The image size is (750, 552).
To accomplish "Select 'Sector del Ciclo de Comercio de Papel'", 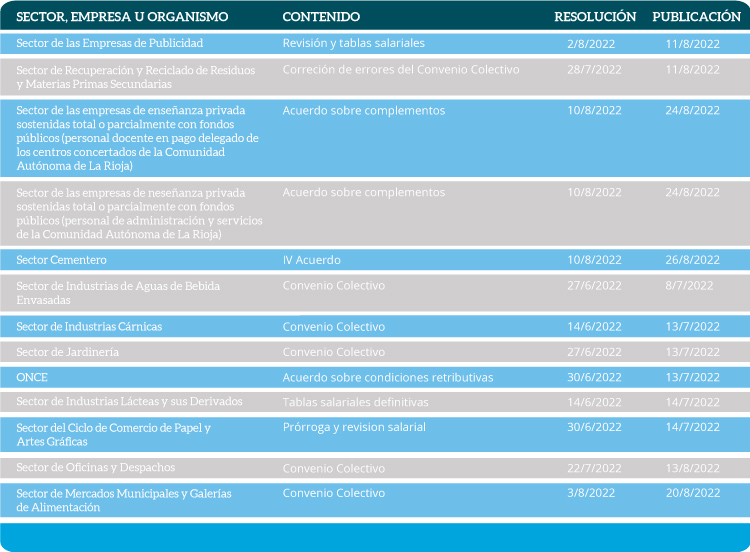I will pyautogui.click(x=113, y=434).
